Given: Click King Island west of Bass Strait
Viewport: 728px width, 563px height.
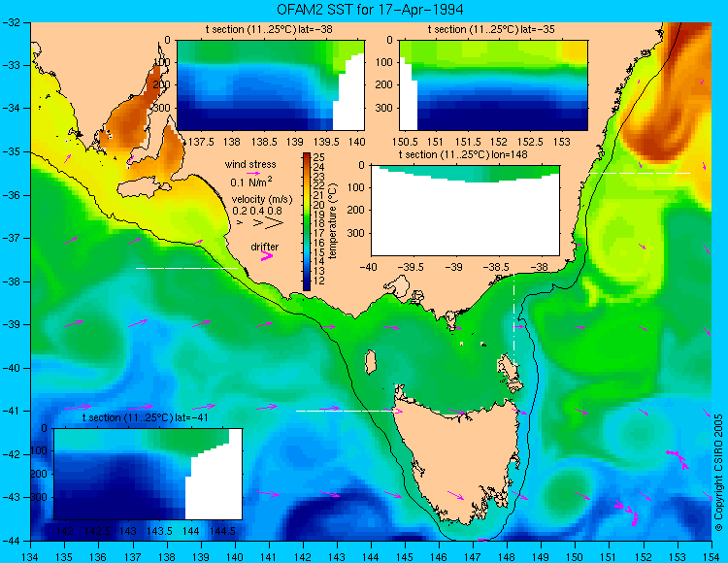Looking at the screenshot, I should pos(370,362).
